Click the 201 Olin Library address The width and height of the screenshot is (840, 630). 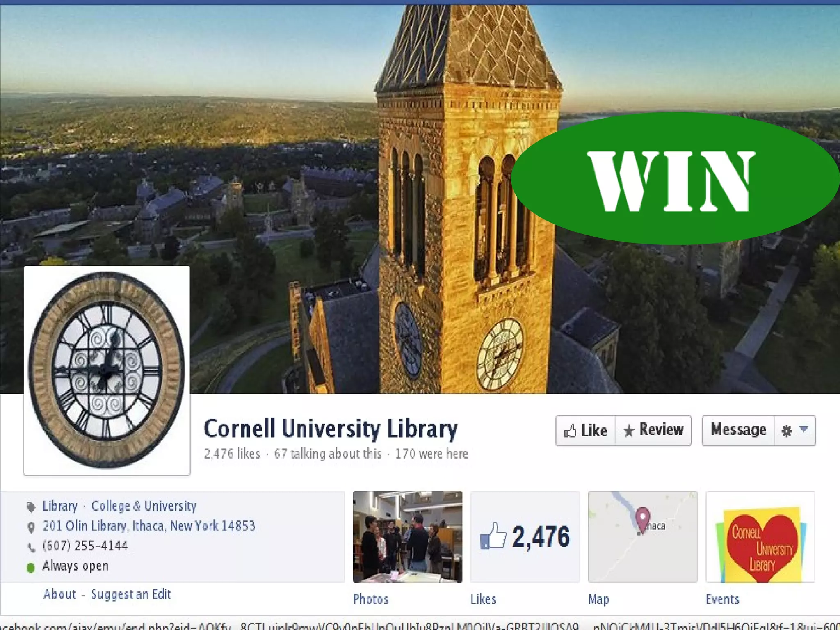tap(149, 526)
